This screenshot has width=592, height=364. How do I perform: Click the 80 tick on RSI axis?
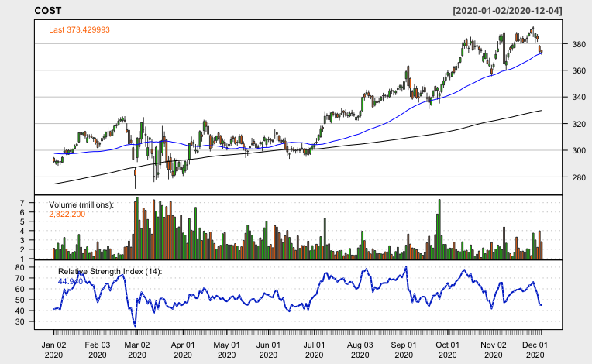tap(29, 267)
